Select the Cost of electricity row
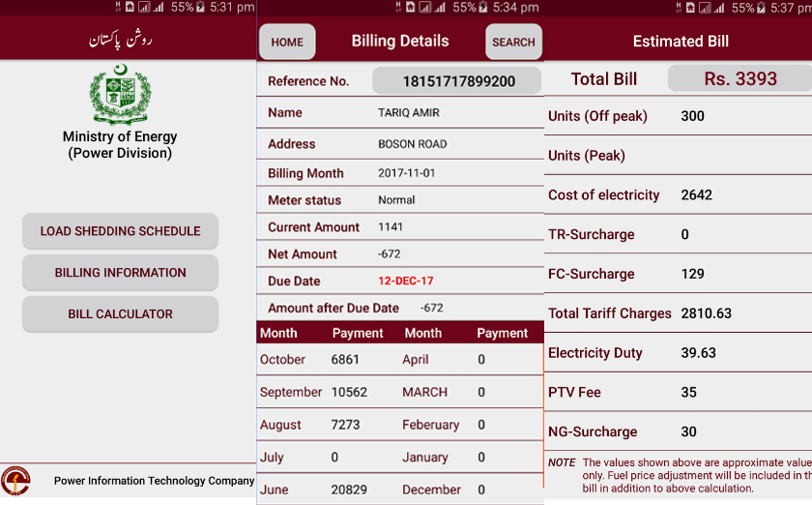The image size is (812, 505). pyautogui.click(x=677, y=195)
